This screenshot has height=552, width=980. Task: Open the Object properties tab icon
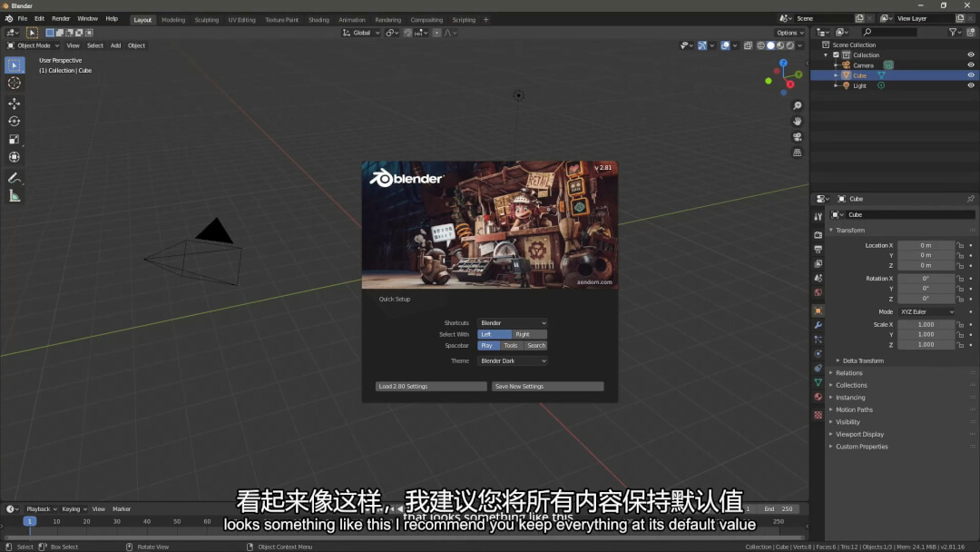[x=818, y=310]
